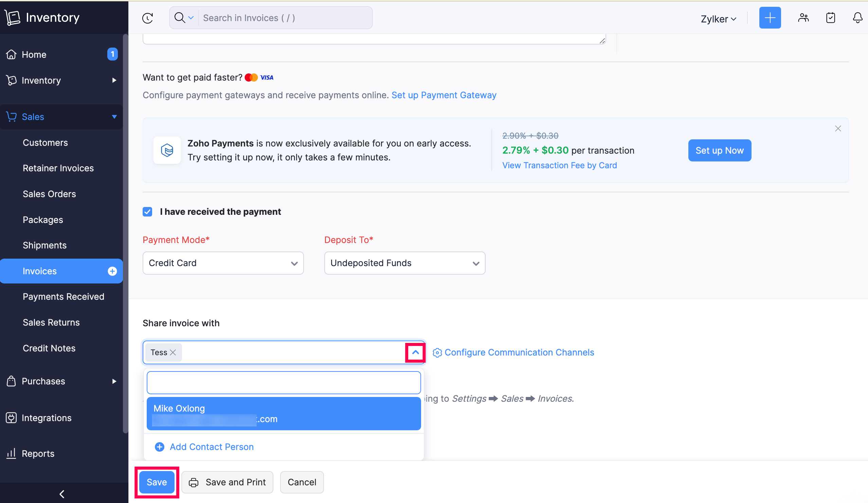Collapse the share invoice contact dropdown
Image resolution: width=868 pixels, height=503 pixels.
click(415, 352)
